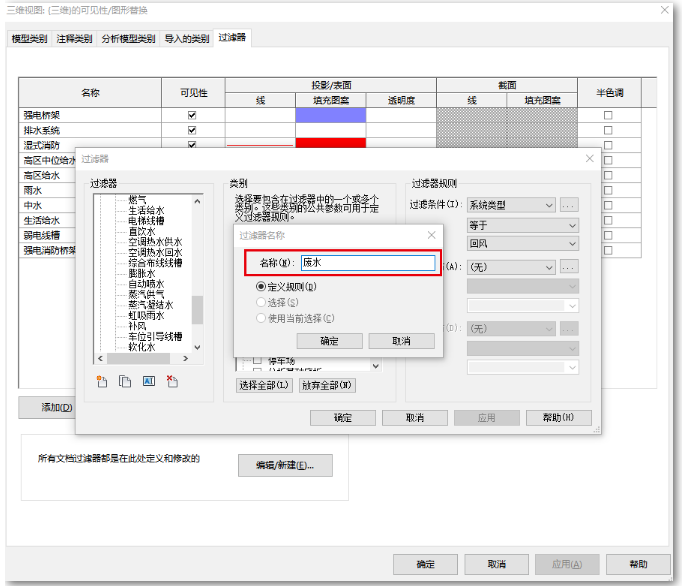Click the Duplicate filter icon
Screen dimensions: 687x586
(x=125, y=382)
